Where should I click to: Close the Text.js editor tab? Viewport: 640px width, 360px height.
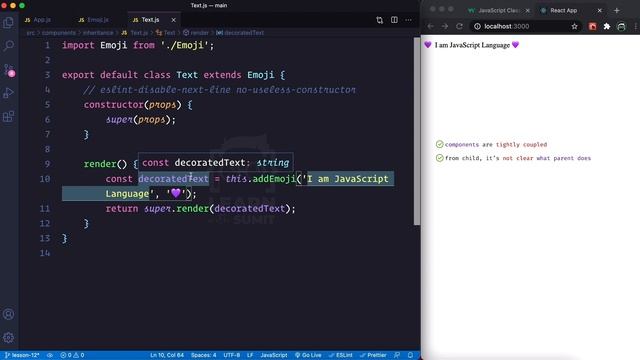[173, 20]
